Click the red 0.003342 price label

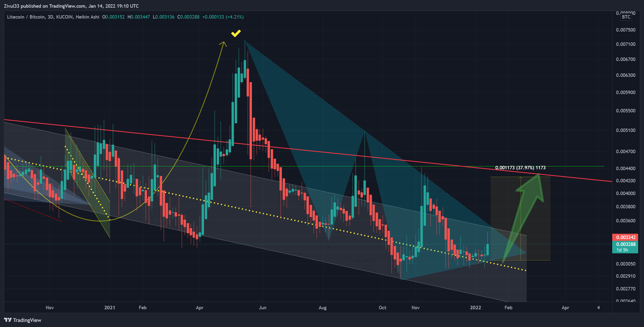625,237
